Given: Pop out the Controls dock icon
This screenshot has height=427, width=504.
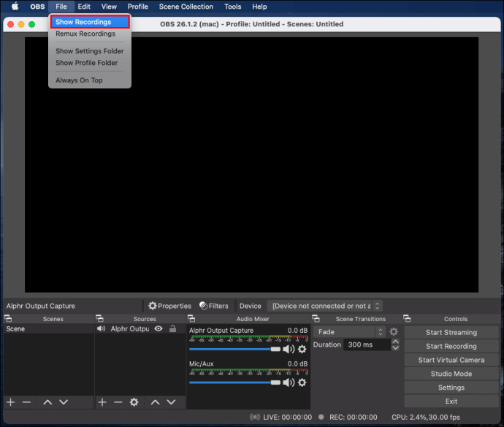Looking at the screenshot, I should pos(407,318).
